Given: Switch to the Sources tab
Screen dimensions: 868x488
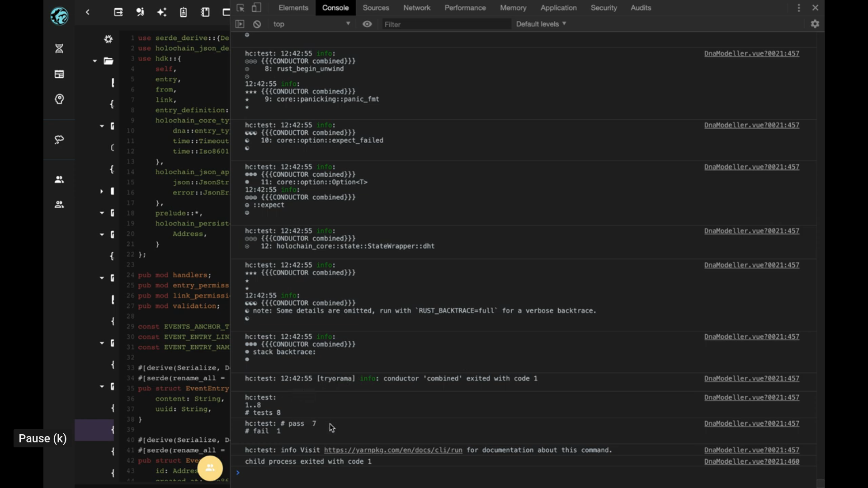Looking at the screenshot, I should point(376,8).
